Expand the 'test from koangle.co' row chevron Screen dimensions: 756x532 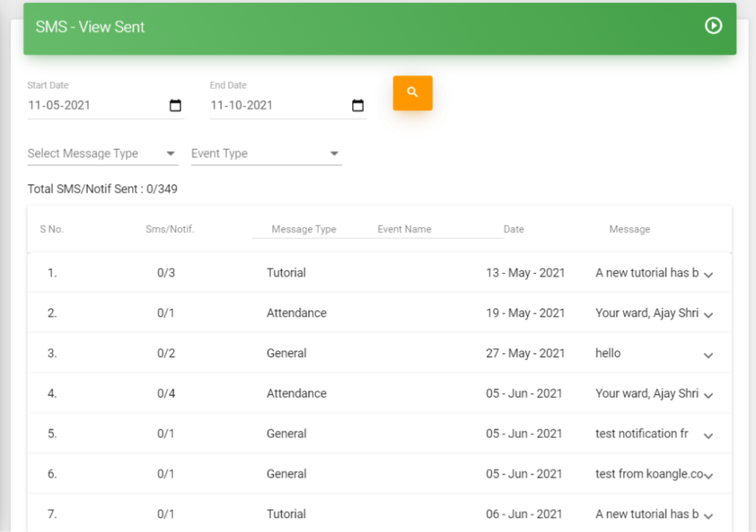tap(708, 476)
